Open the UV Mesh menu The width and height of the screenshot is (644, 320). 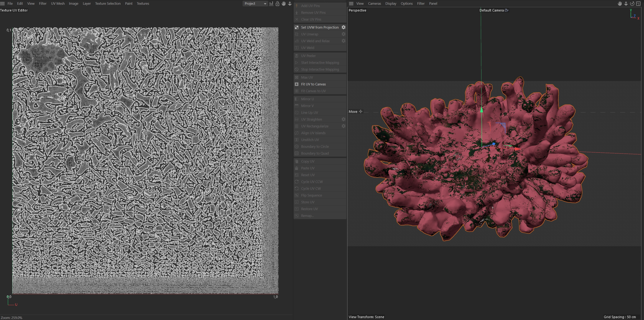click(58, 3)
